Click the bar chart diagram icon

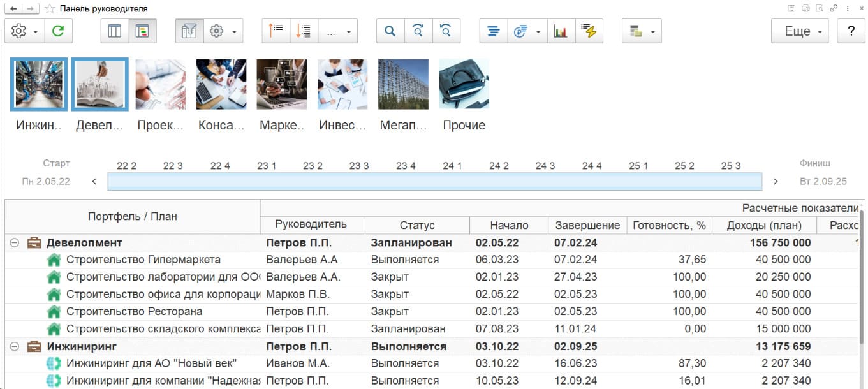(561, 31)
